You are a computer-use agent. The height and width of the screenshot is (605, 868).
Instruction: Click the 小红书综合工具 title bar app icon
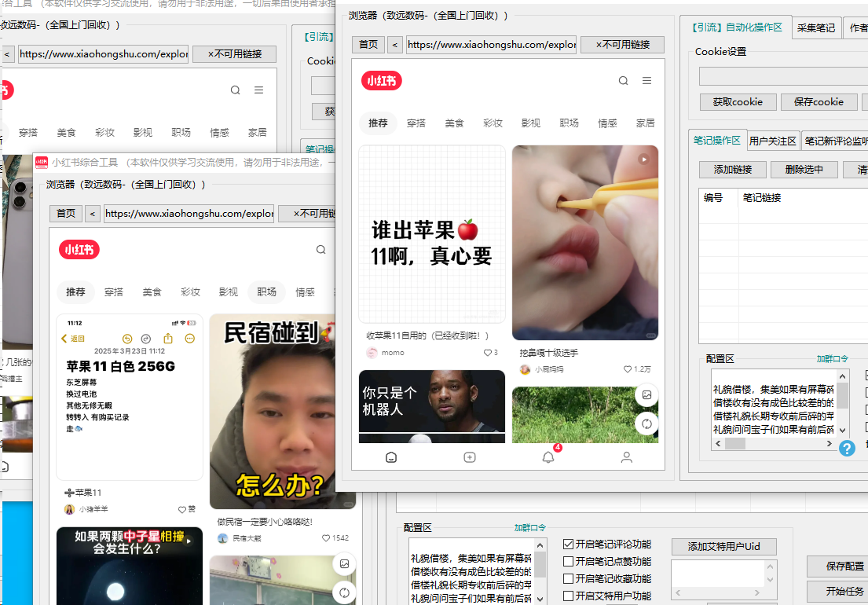(42, 162)
